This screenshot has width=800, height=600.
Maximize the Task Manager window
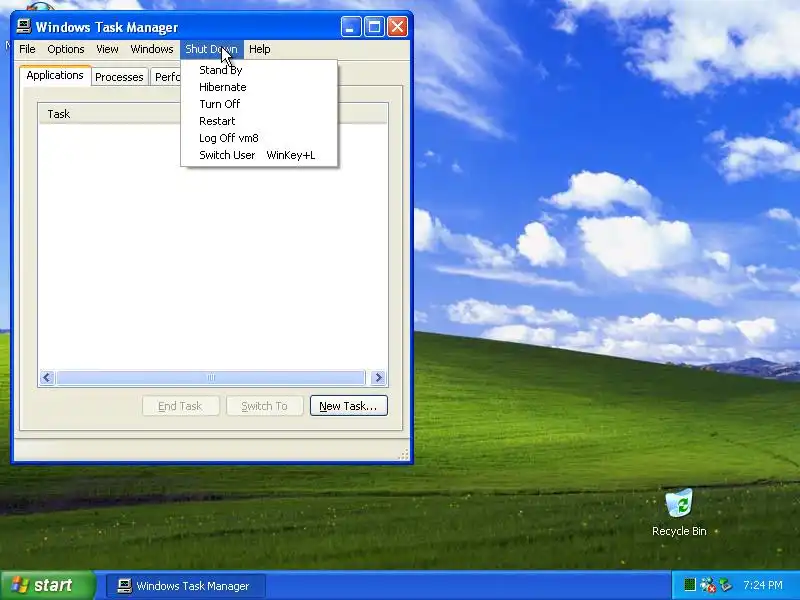point(374,27)
